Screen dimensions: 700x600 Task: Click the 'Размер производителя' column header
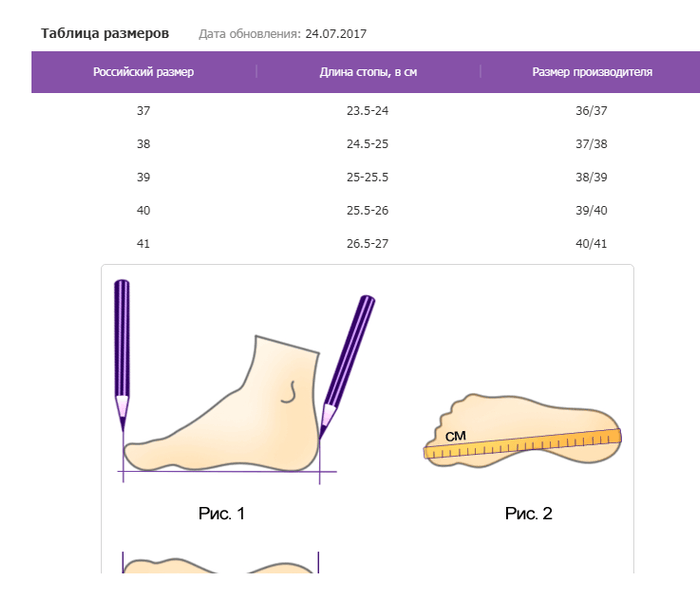tap(592, 72)
